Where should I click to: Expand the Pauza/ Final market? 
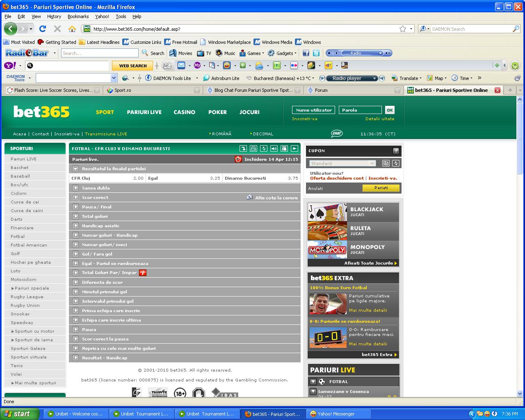(x=75, y=207)
